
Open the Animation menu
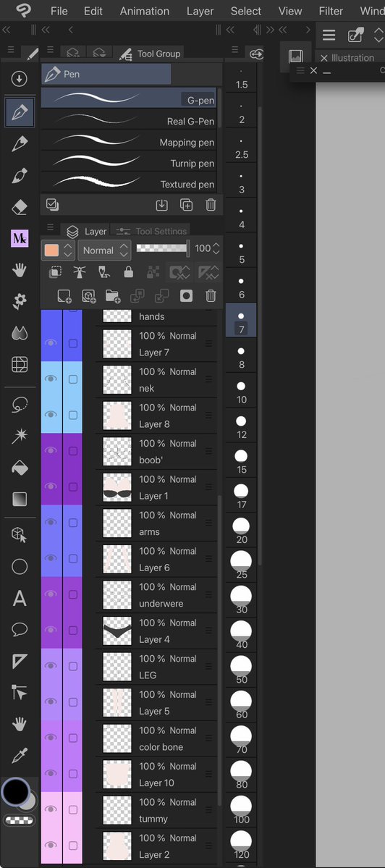145,11
